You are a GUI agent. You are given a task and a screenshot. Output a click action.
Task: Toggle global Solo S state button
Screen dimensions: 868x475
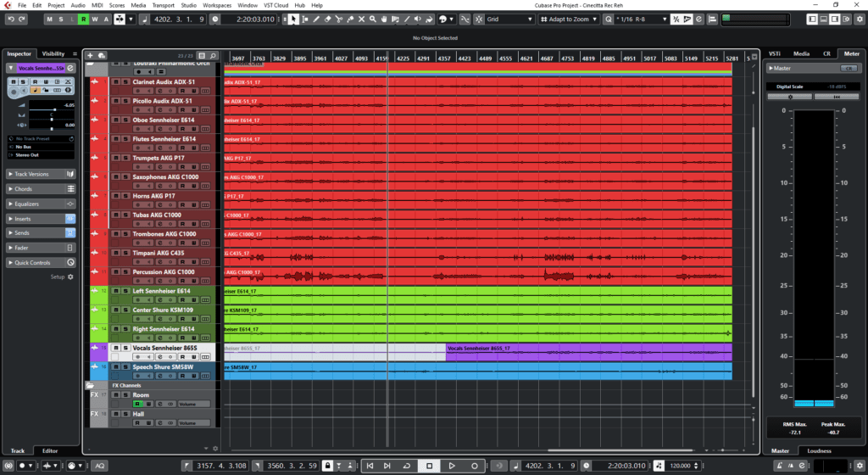pyautogui.click(x=61, y=19)
